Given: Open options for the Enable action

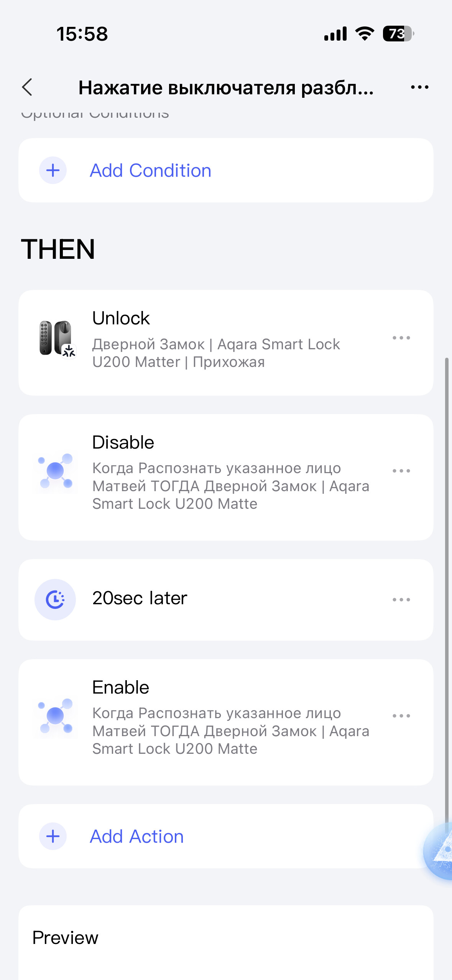Looking at the screenshot, I should click(401, 716).
